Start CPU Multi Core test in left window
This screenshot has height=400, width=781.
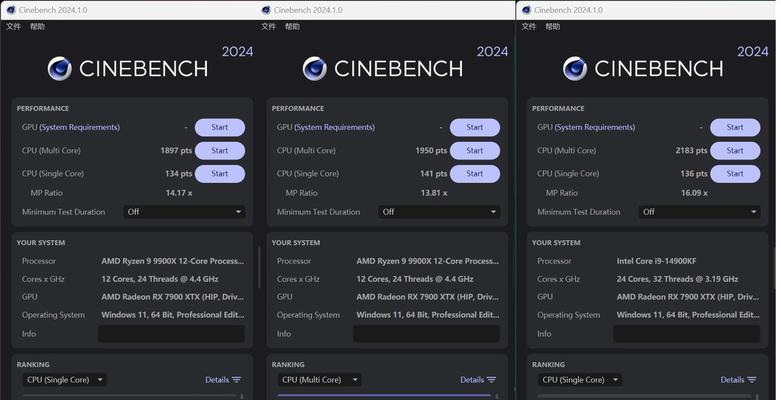tap(220, 150)
